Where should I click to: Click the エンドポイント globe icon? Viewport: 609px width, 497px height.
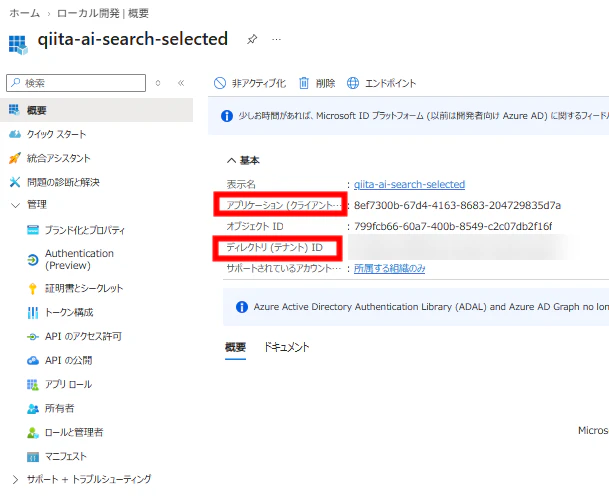(x=353, y=83)
